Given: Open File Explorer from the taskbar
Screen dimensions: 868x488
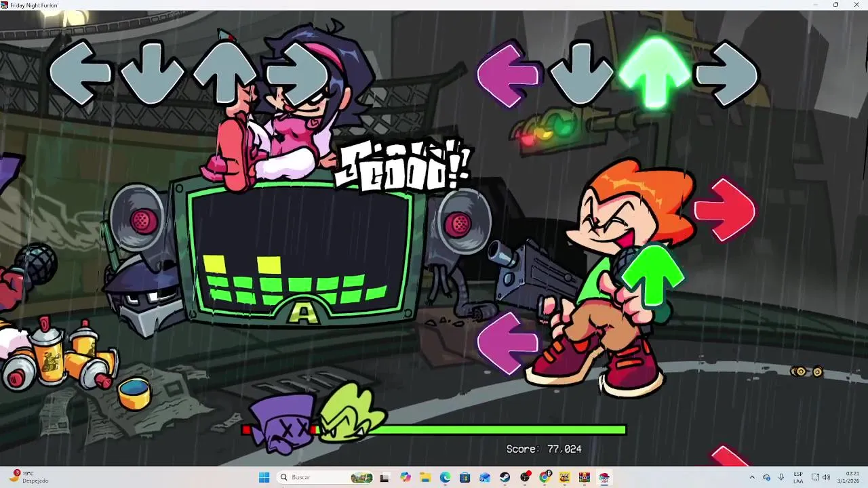Looking at the screenshot, I should coord(425,477).
